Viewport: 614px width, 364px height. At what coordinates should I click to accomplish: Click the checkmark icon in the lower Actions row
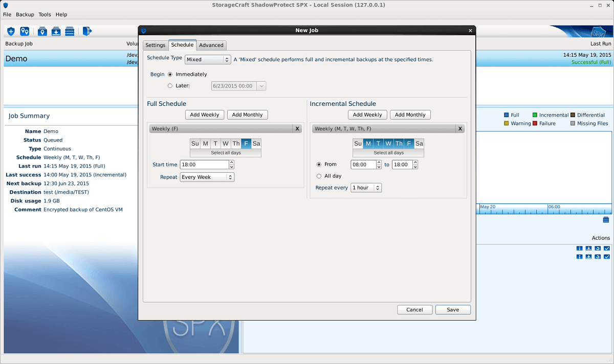click(607, 257)
